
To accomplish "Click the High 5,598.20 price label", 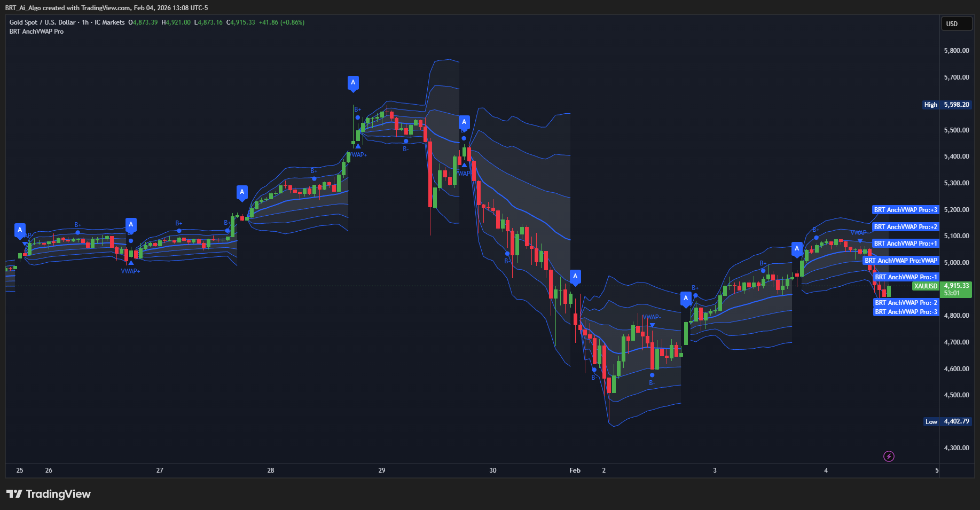I will 946,105.
